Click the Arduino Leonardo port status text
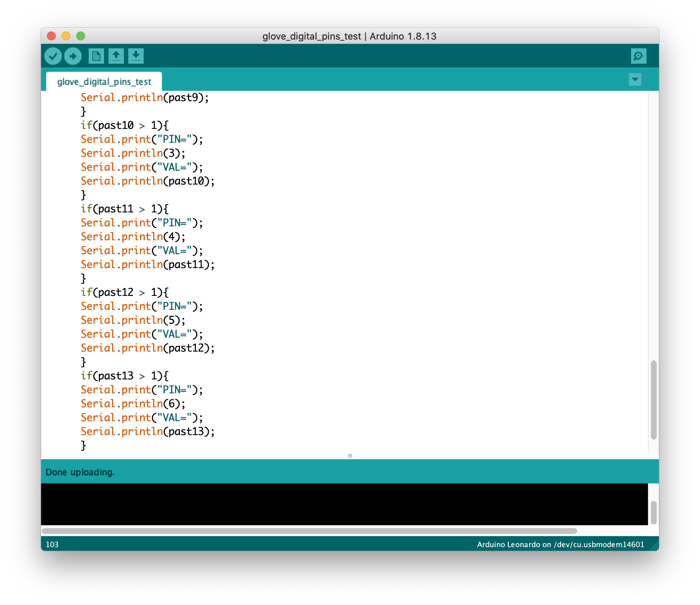Viewport: 700px width, 605px height. tap(560, 544)
